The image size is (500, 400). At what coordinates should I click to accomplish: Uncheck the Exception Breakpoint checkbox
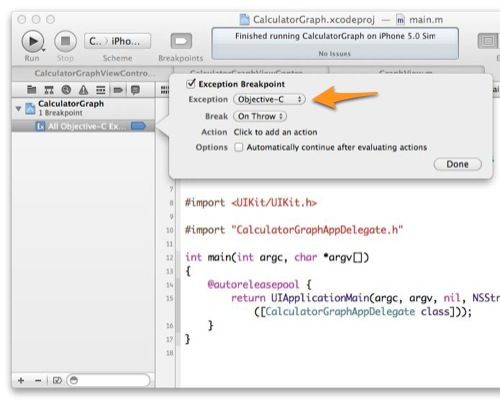click(191, 84)
